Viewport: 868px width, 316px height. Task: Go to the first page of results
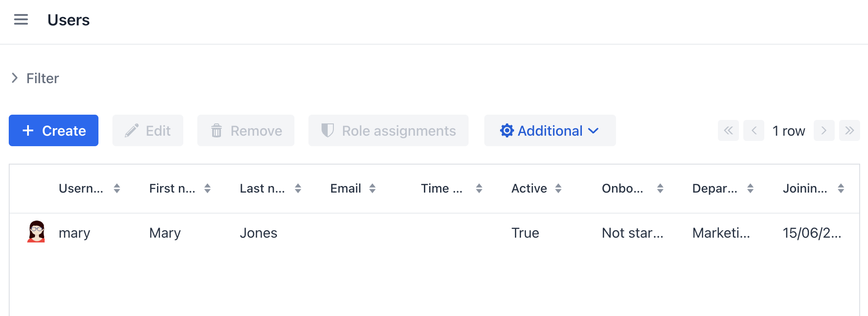point(728,130)
